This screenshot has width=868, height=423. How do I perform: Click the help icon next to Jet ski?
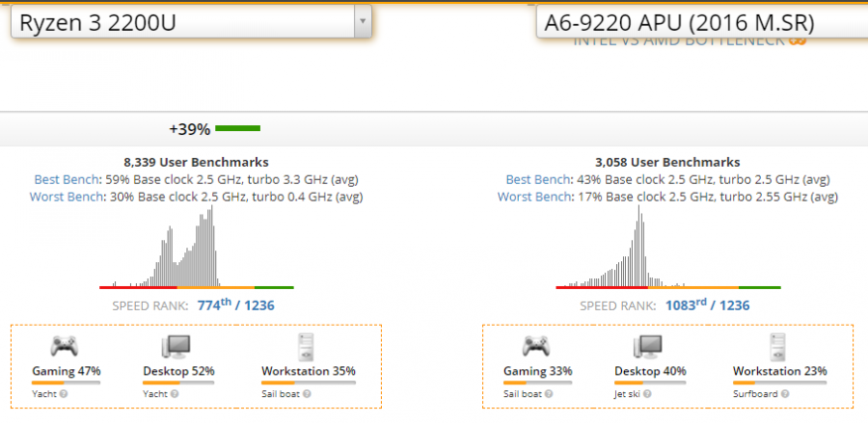(x=647, y=394)
